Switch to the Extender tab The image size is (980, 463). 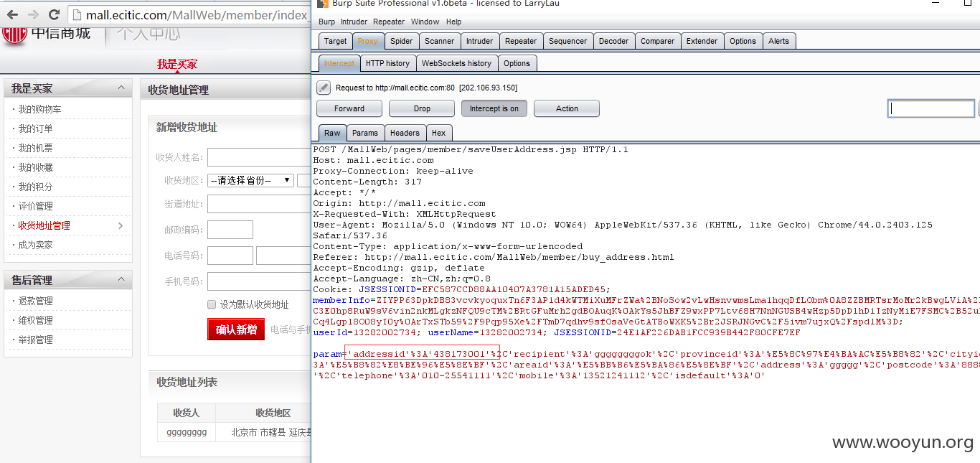click(x=702, y=41)
